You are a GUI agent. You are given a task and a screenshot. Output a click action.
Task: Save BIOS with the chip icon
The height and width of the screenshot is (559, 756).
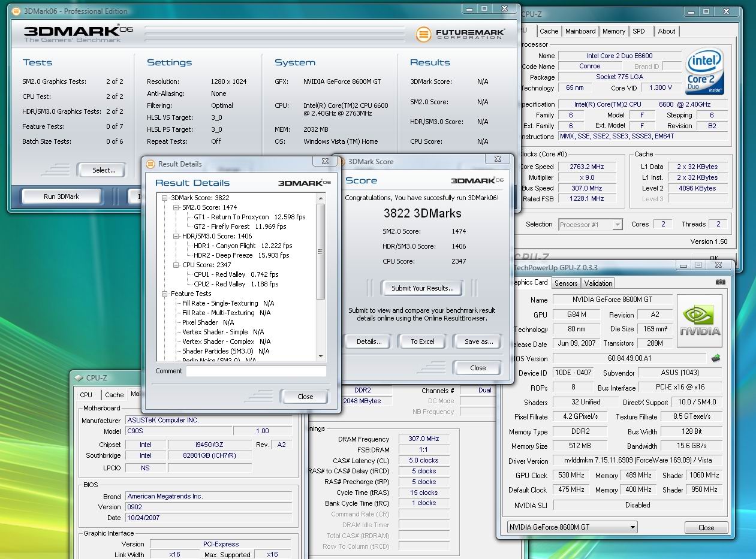click(x=716, y=358)
